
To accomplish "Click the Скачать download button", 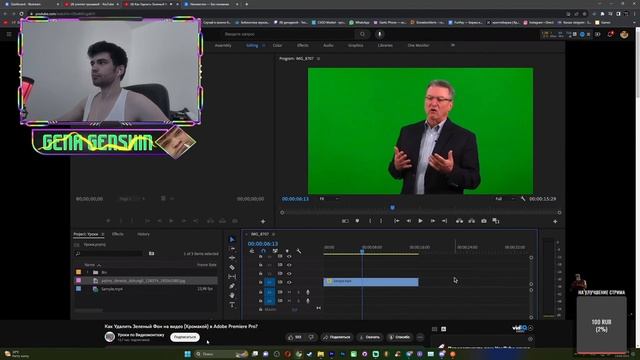I will (369, 337).
